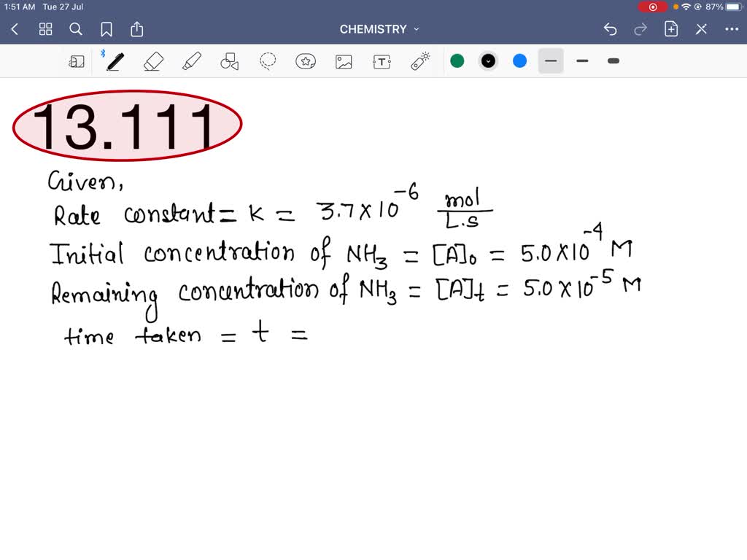Activate the Lasso selection tool
747x560 pixels.
tap(267, 61)
